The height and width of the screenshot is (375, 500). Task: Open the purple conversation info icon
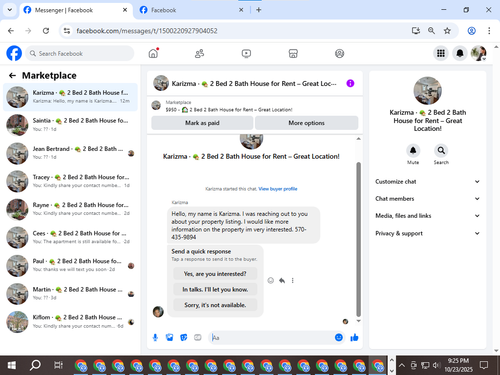350,83
